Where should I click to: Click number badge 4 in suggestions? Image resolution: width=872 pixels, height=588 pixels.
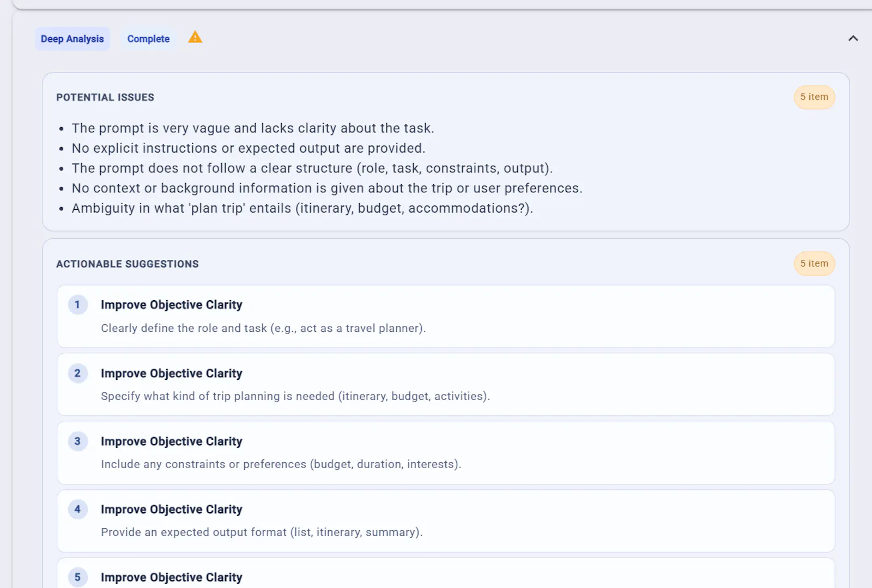pos(77,510)
